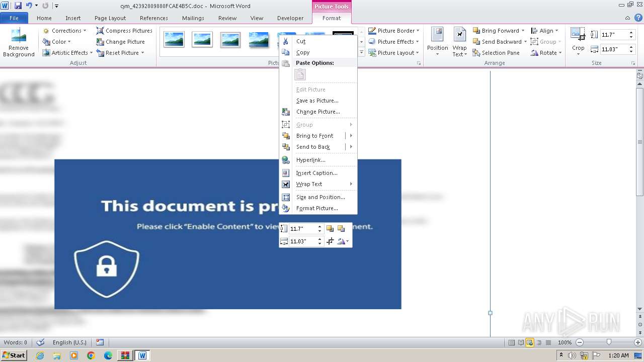Click the mini toolbar width field 11.03"
Screen dimensions: 644x362
click(x=302, y=241)
